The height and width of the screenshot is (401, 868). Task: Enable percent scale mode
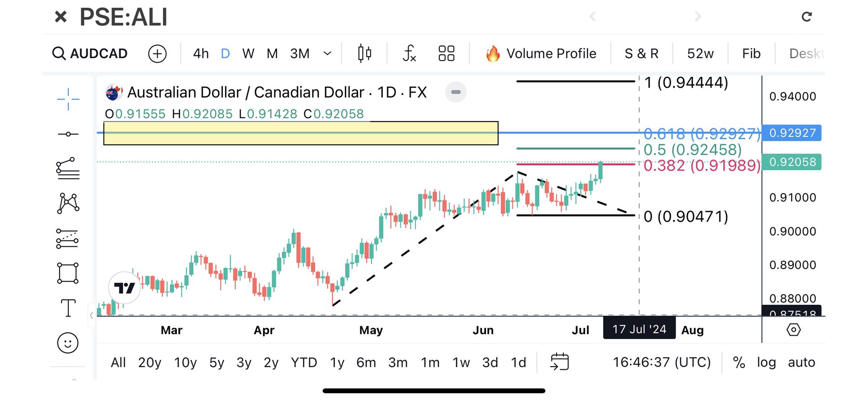[x=740, y=362]
